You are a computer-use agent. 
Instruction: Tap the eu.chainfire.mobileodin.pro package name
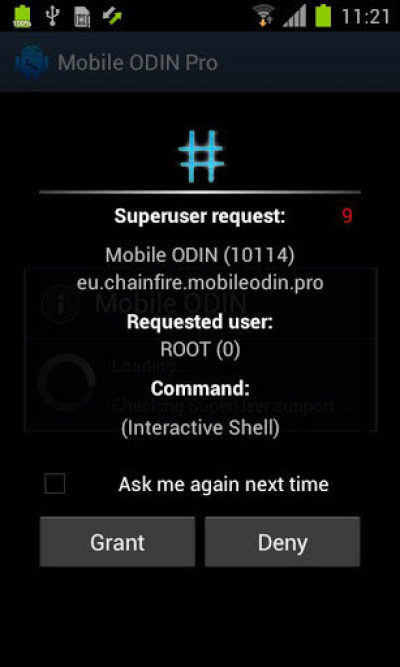click(x=200, y=283)
